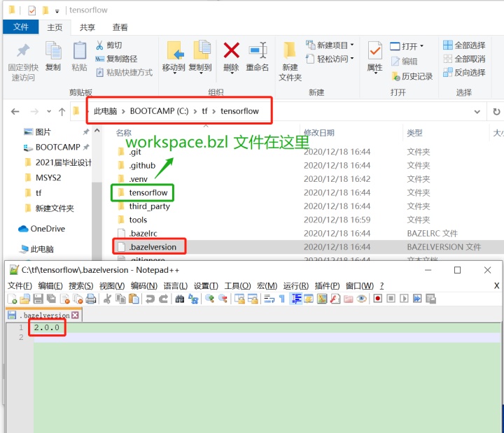Image resolution: width=504 pixels, height=433 pixels.
Task: Open the Folder as Workspace icon
Action: 348,299
